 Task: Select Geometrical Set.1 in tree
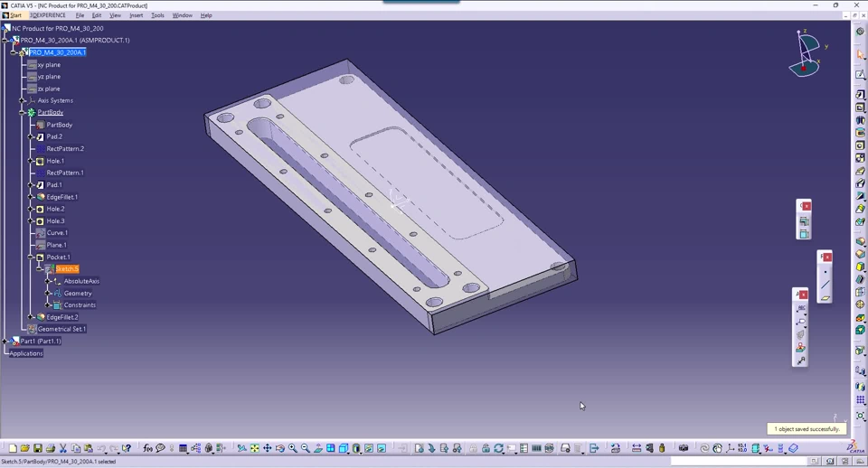(x=62, y=329)
